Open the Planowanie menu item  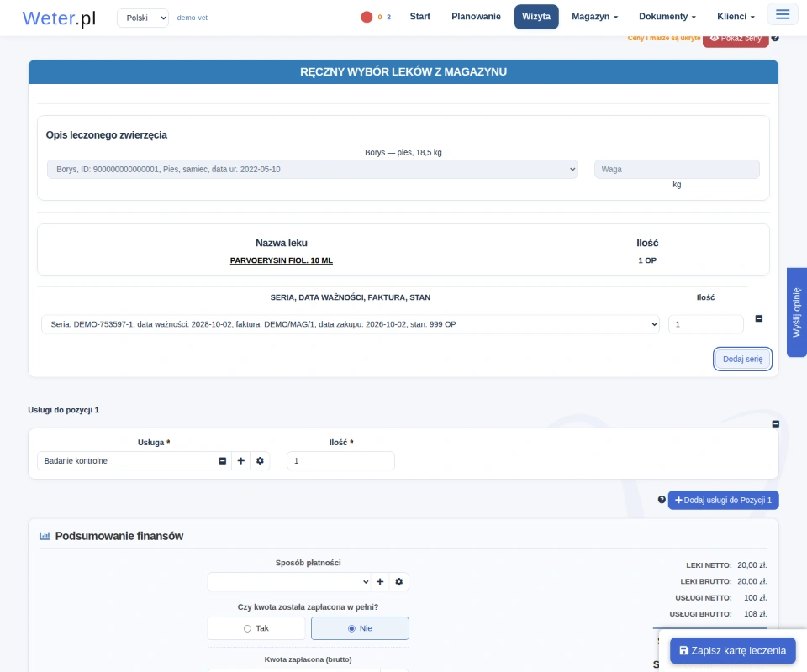click(x=476, y=17)
